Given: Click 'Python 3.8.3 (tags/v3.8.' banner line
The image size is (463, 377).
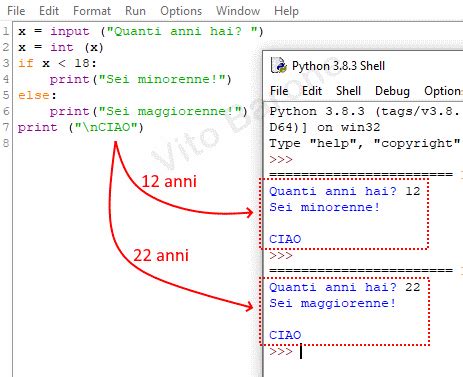Looking at the screenshot, I should pos(365,111).
